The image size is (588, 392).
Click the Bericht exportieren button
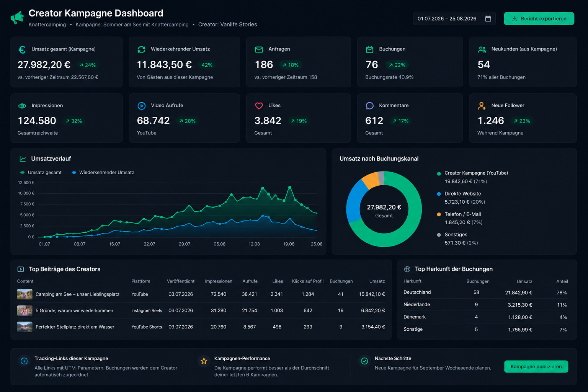point(539,19)
